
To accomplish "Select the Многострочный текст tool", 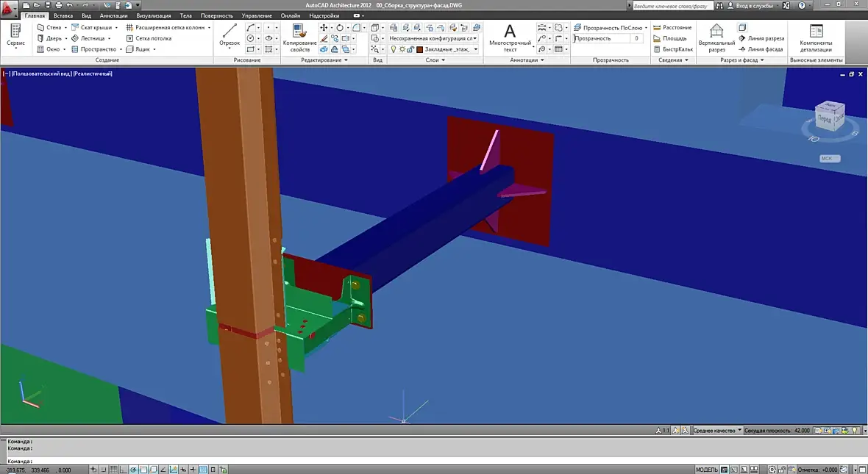I will click(x=510, y=37).
